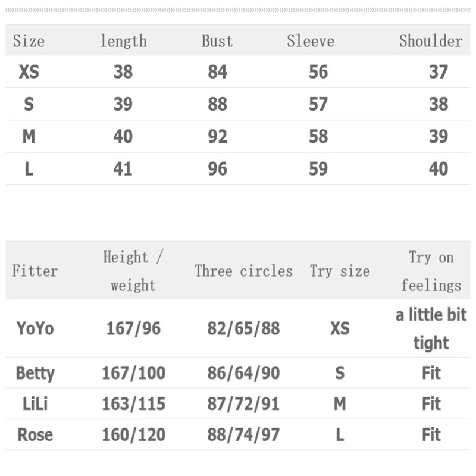
Task: Select the M size row label
Action: [x=29, y=137]
